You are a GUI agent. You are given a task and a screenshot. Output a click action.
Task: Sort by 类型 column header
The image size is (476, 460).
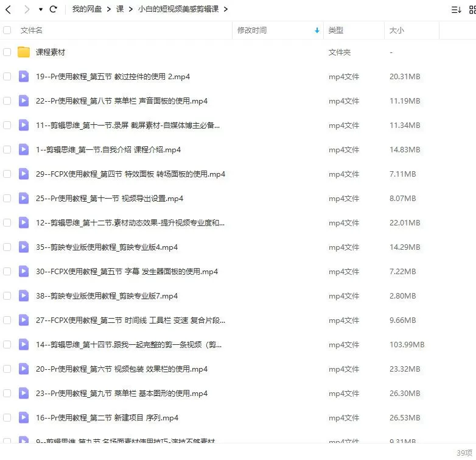(x=336, y=30)
